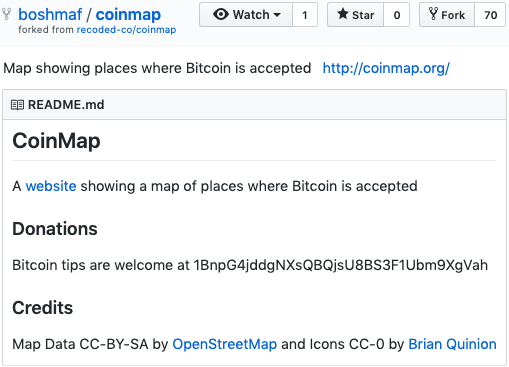Click the book icon beside README.md
Viewport: 509px width, 367px height.
click(x=17, y=105)
